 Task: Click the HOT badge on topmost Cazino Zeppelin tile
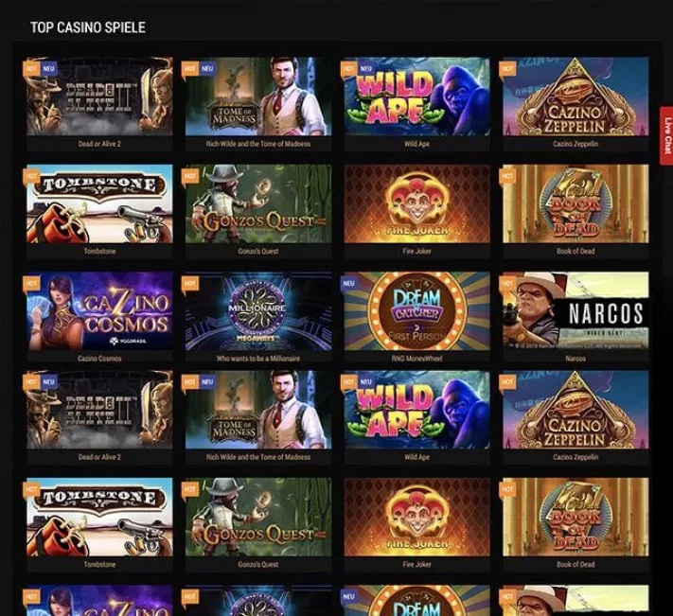click(507, 69)
